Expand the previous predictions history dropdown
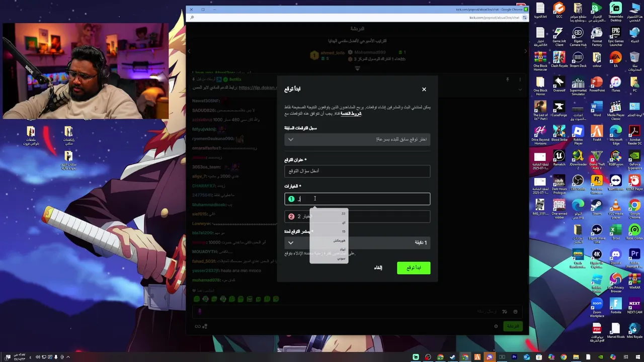644x362 pixels. (x=357, y=139)
